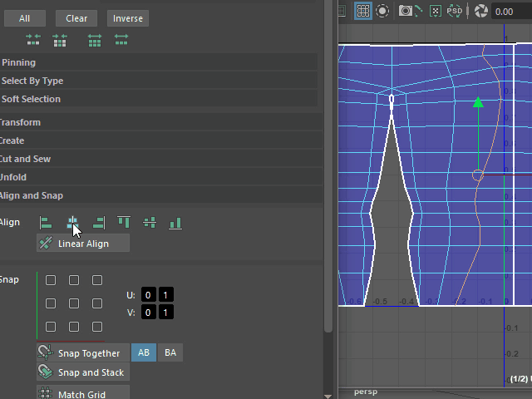
Task: Click the Snap Together button
Action: click(x=83, y=353)
